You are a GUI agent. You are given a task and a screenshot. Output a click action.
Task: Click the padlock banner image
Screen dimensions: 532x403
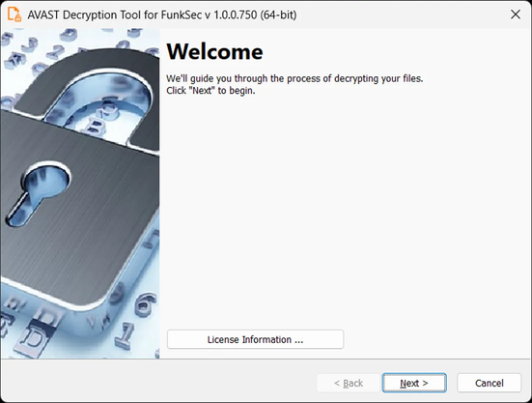pyautogui.click(x=80, y=193)
